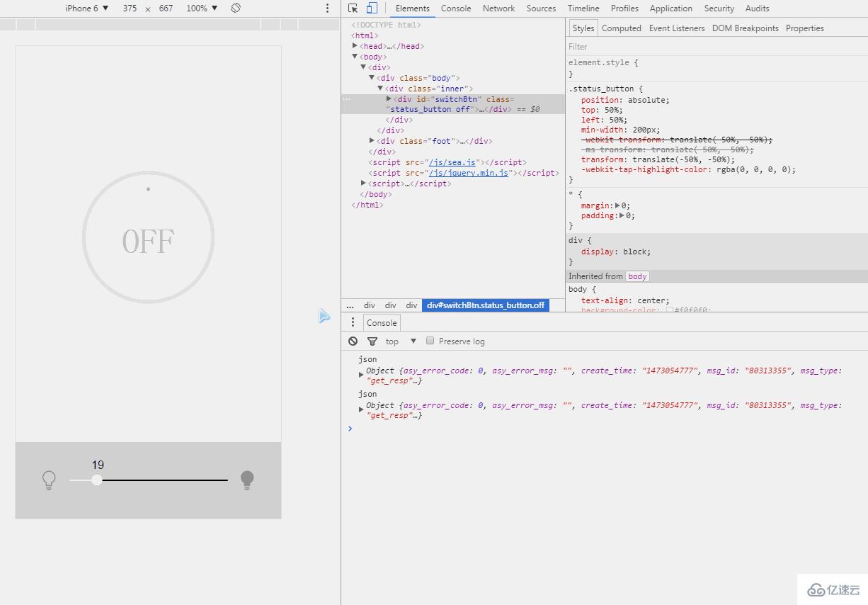This screenshot has width=868, height=605.
Task: Open the Application panel
Action: [x=671, y=9]
